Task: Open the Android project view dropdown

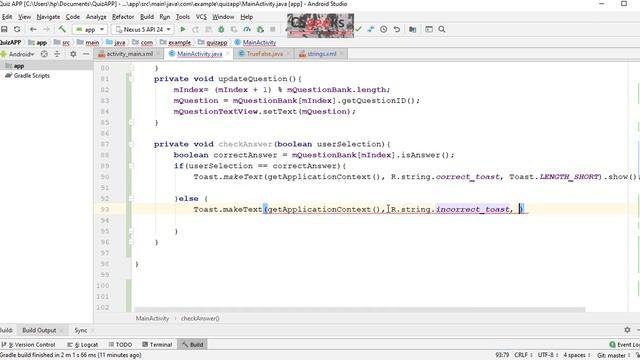Action: click(18, 54)
